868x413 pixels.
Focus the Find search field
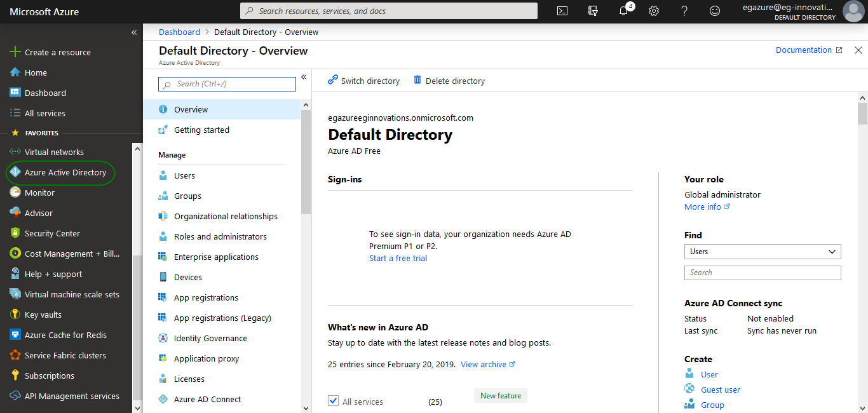coord(763,273)
